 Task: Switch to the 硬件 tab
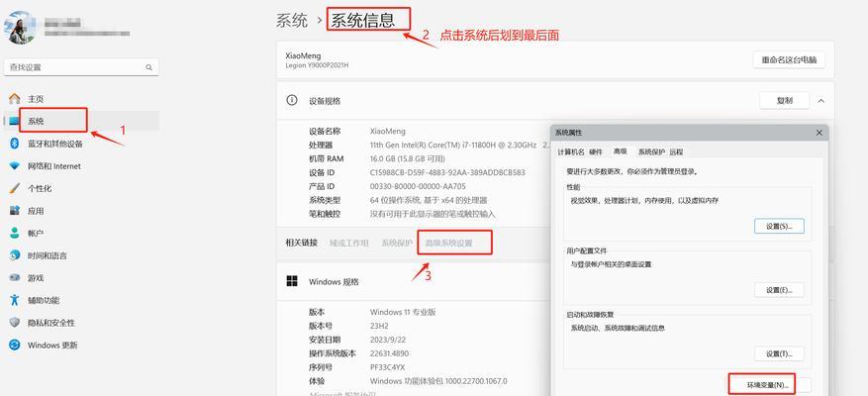[596, 151]
